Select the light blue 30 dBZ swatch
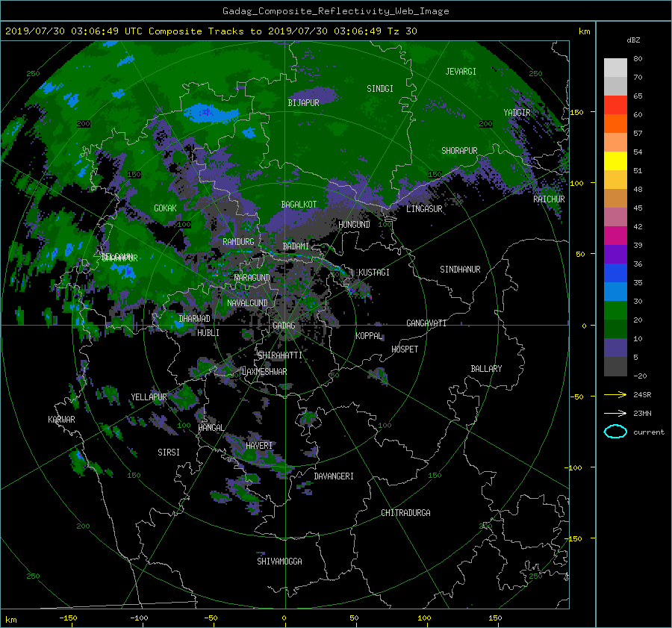 [615, 292]
